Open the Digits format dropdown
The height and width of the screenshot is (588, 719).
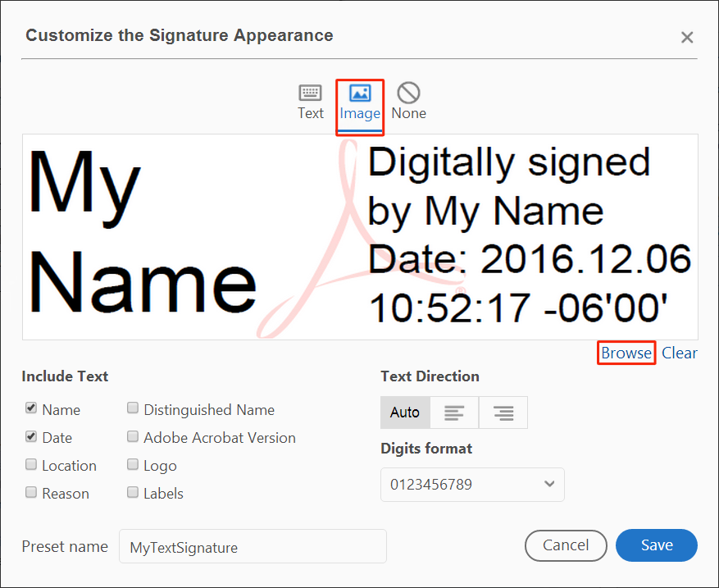472,484
